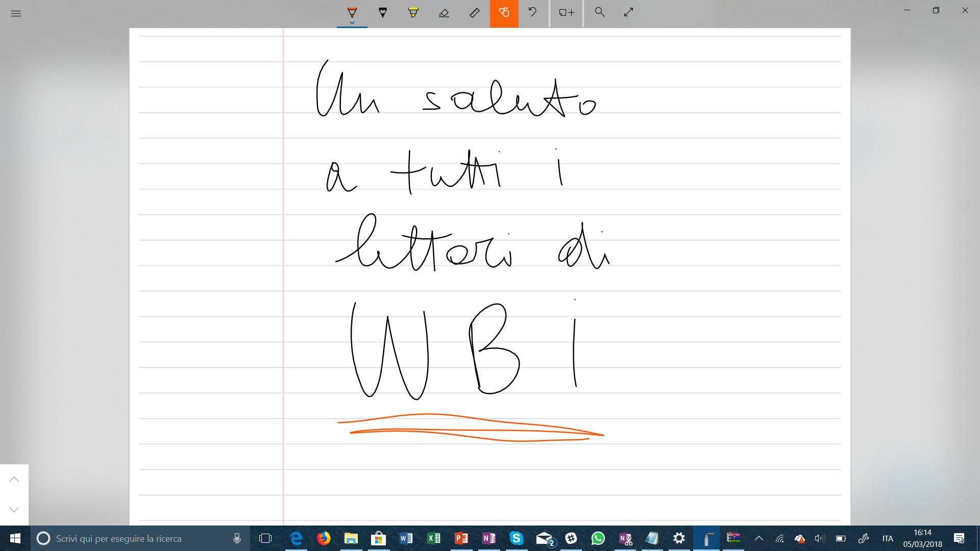Go to the next page with the down chevron
Screen dimensions: 980x551
coord(14,509)
